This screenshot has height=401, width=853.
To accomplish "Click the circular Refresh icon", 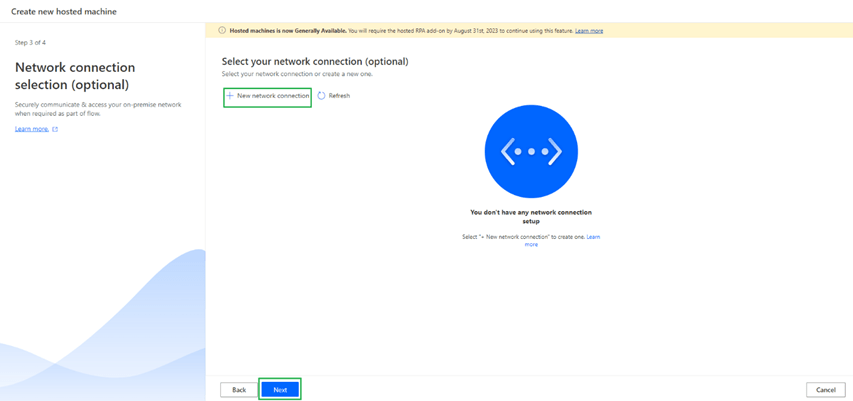I will (321, 96).
